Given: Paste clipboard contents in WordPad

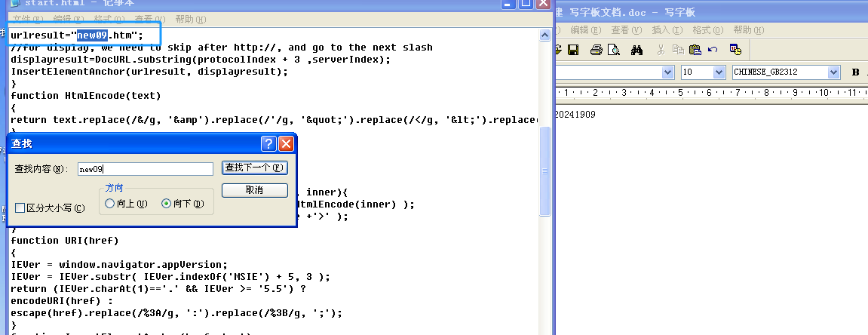Looking at the screenshot, I should [695, 51].
